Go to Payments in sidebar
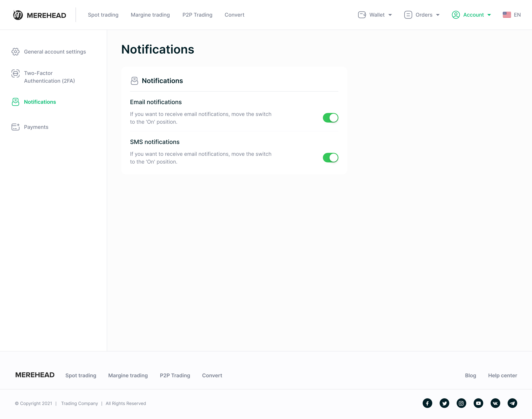The width and height of the screenshot is (532, 419). coord(36,127)
